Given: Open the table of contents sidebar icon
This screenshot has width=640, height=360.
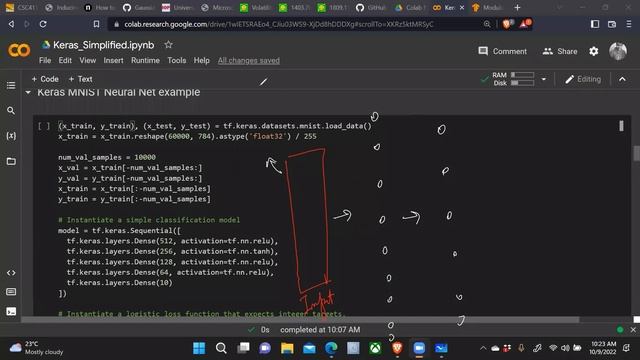Looking at the screenshot, I should pyautogui.click(x=11, y=85).
